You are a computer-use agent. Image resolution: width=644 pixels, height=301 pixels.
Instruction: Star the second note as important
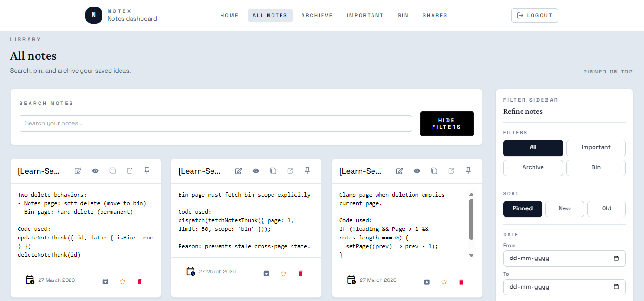283,273
